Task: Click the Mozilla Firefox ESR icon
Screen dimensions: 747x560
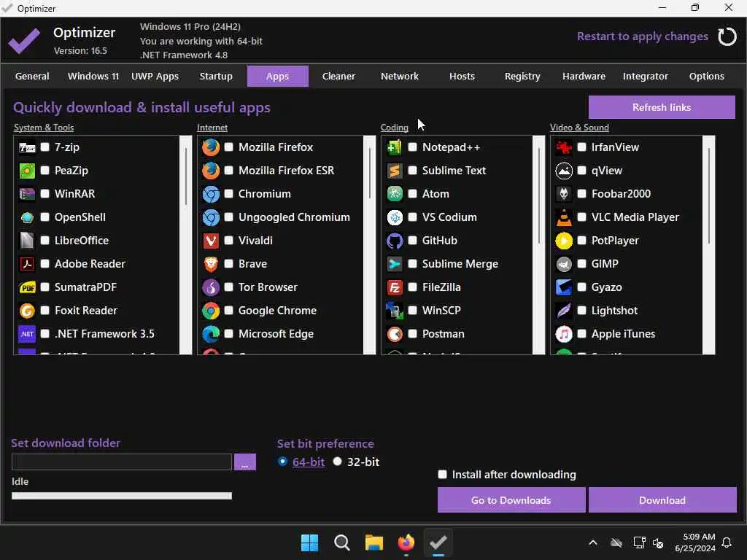Action: [211, 171]
